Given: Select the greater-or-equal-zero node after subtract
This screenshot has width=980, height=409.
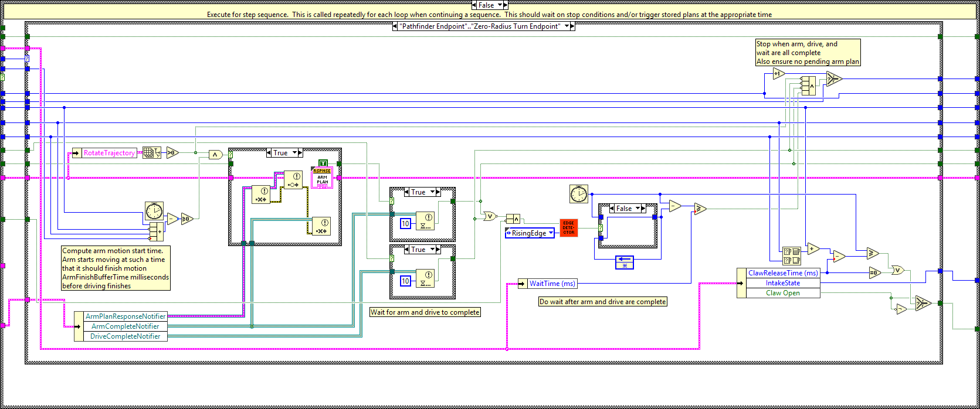Looking at the screenshot, I should 186,219.
